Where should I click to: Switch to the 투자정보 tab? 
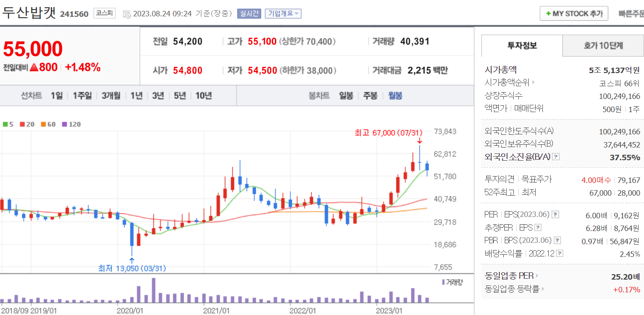pos(522,45)
